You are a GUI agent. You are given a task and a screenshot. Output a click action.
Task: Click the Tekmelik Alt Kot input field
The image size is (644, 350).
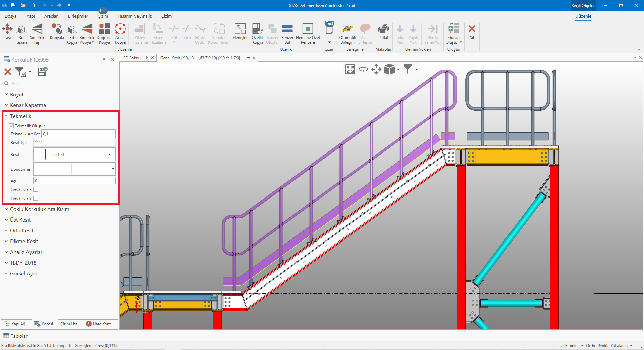(x=78, y=134)
